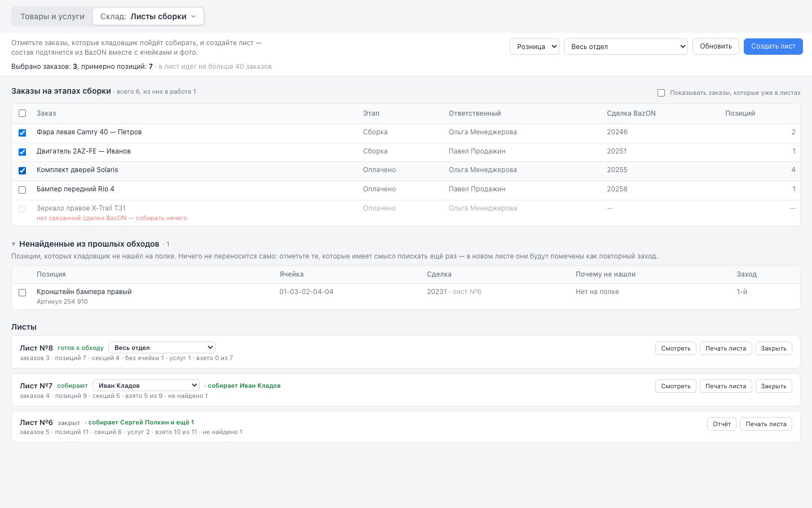Uncheck the Фара левая Camry 40 order
The image size is (812, 508).
coord(22,133)
